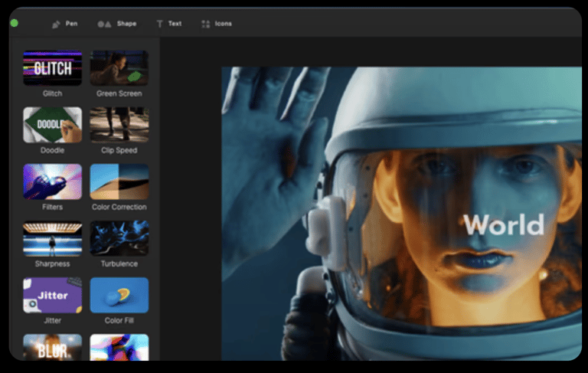
Task: Select the Shape tool icon
Action: 104,24
